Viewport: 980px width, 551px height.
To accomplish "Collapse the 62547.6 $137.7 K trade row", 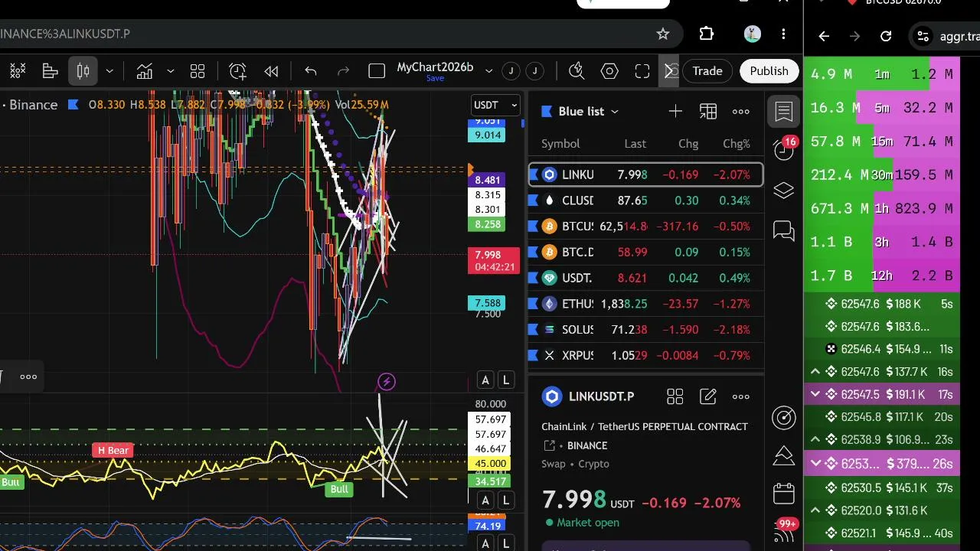I will 815,372.
